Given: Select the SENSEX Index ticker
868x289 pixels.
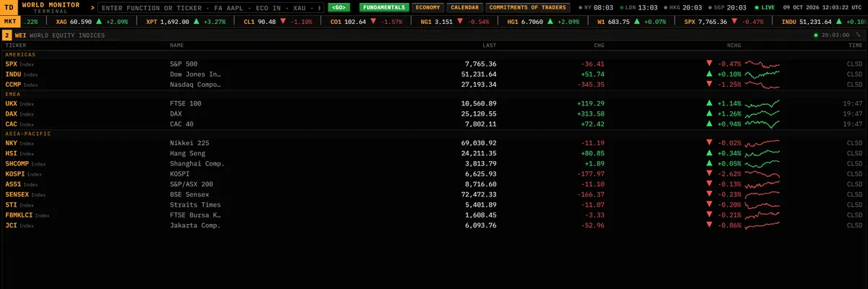Looking at the screenshot, I should tap(26, 194).
